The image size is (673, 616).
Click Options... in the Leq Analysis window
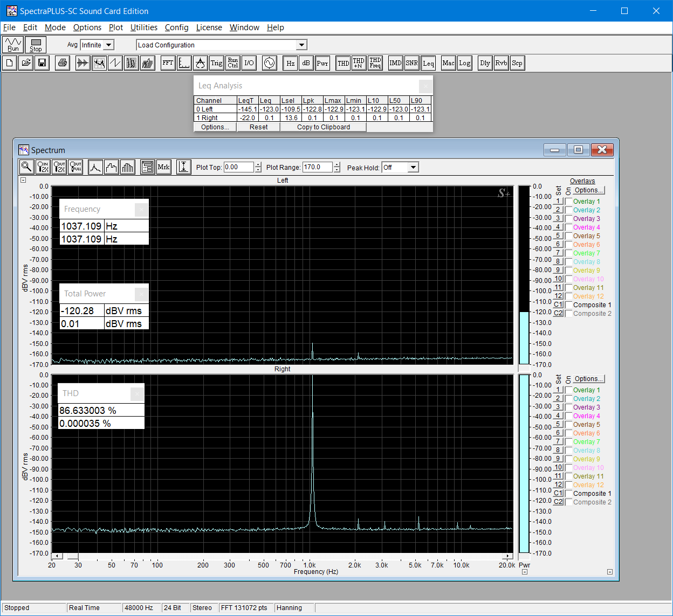215,127
